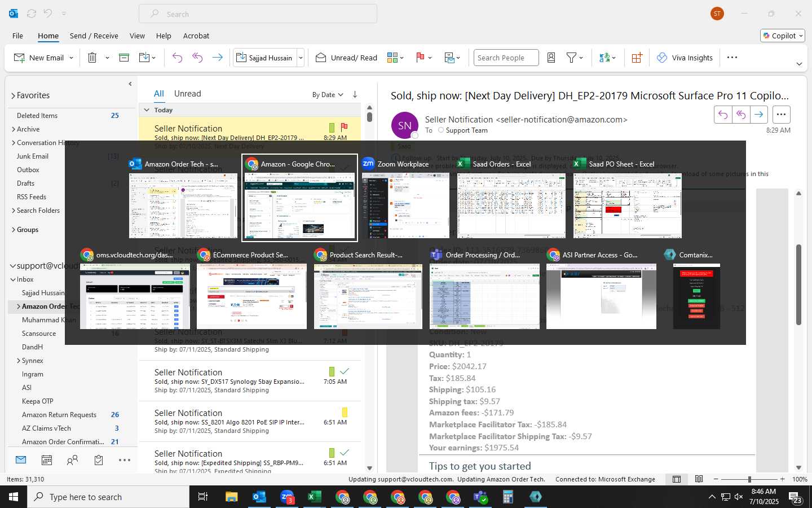Viewport: 812px width, 508px height.
Task: Click Reply icon in reading pane header
Action: 723,115
